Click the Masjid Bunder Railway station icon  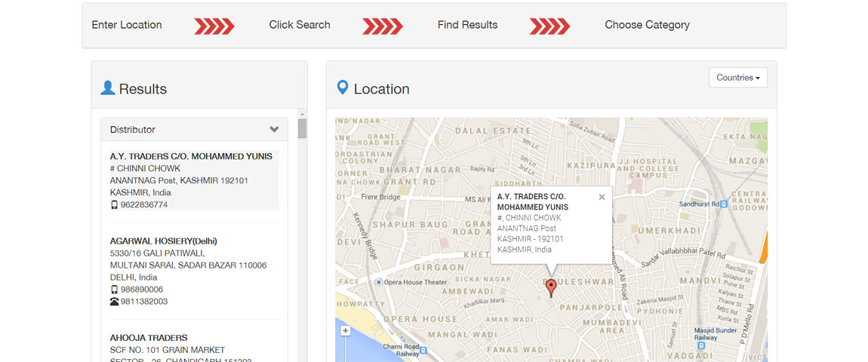pos(701,345)
